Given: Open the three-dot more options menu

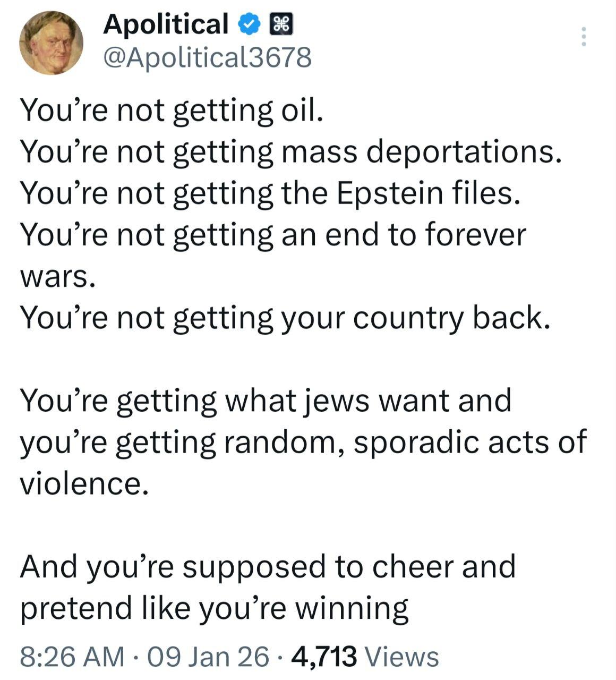Looking at the screenshot, I should pos(583,36).
